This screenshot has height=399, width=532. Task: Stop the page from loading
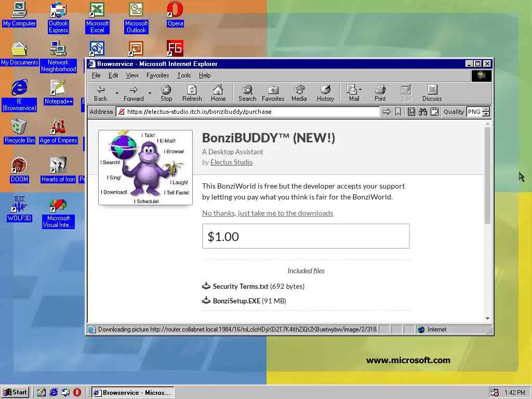pyautogui.click(x=166, y=93)
